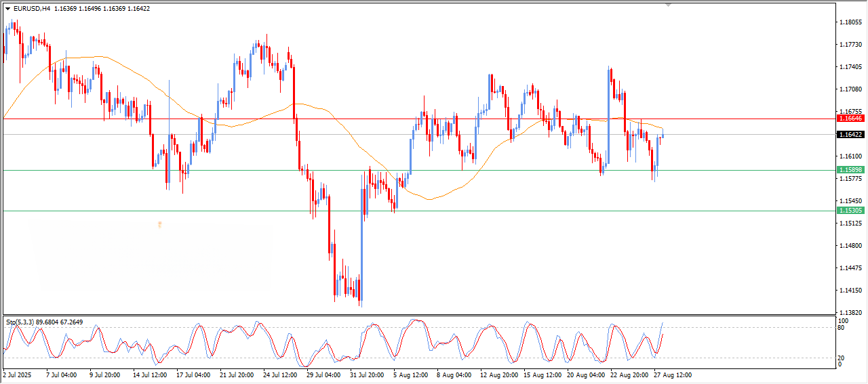The height and width of the screenshot is (384, 868).
Task: Click the 31 Jul 20:00 time label
Action: tap(367, 375)
